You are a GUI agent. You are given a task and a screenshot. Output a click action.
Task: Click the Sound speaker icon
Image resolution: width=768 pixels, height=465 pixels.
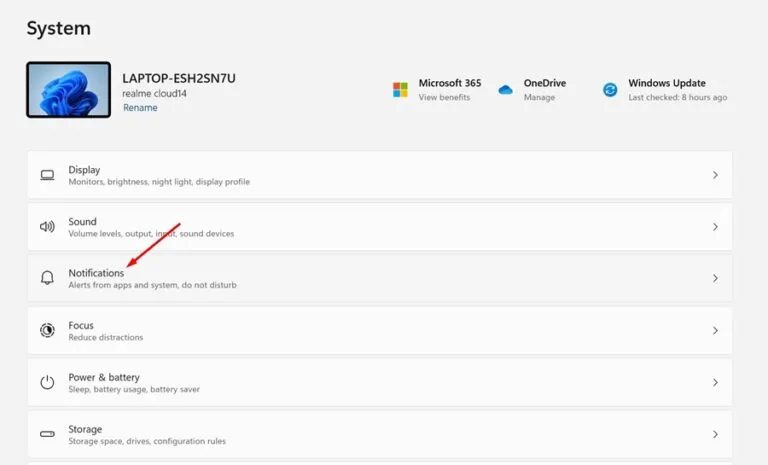pyautogui.click(x=47, y=227)
